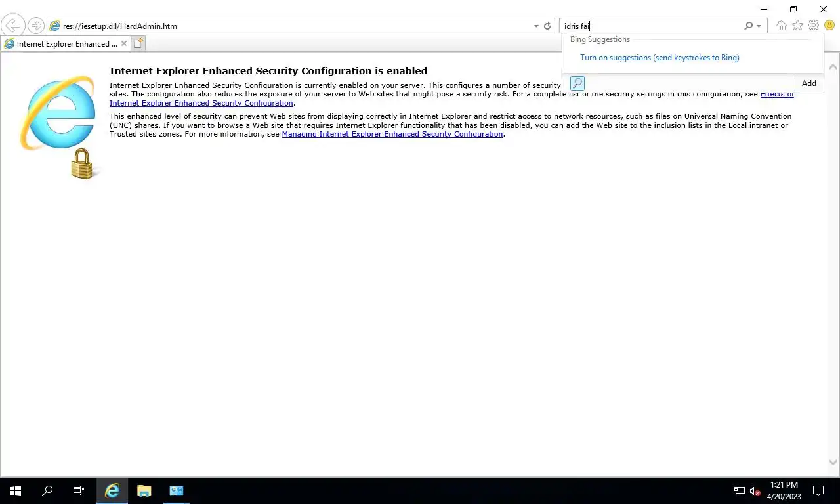
Task: Click the Add search provider button
Action: (x=808, y=83)
